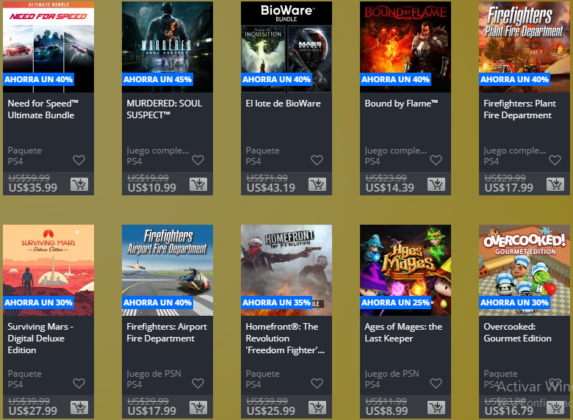Open the Firefighters: Plant Fire Department title
The height and width of the screenshot is (420, 573).
[x=519, y=109]
